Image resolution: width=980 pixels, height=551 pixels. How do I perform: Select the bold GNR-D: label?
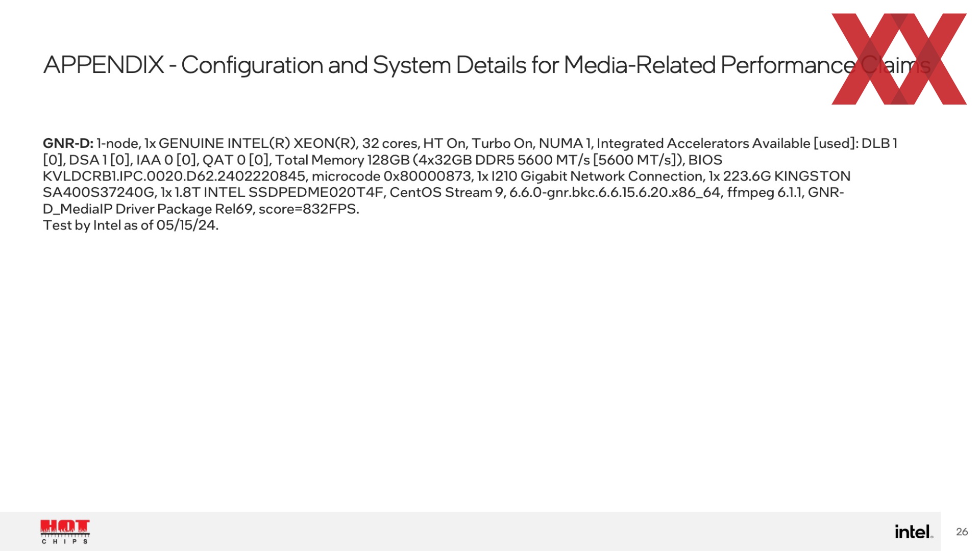[68, 143]
